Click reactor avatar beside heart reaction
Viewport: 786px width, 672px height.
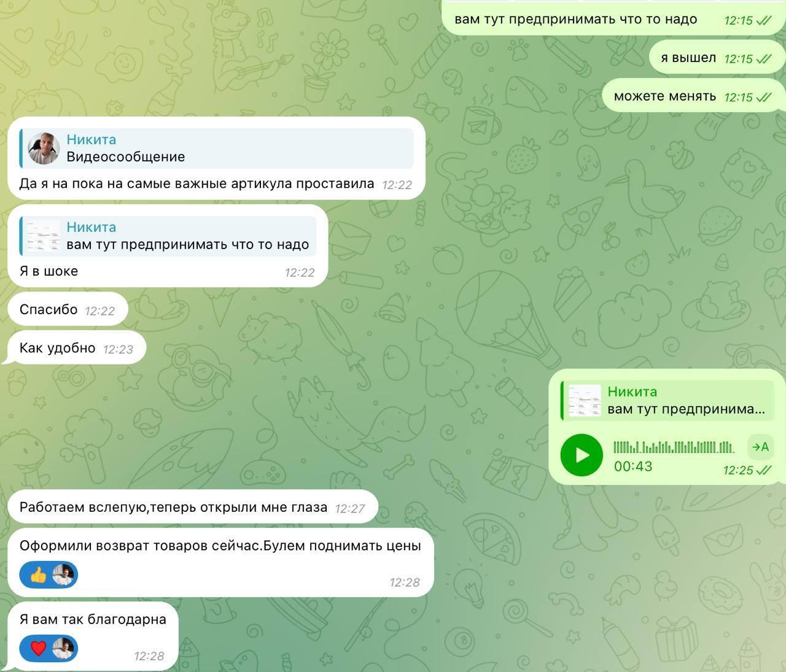pos(63,648)
